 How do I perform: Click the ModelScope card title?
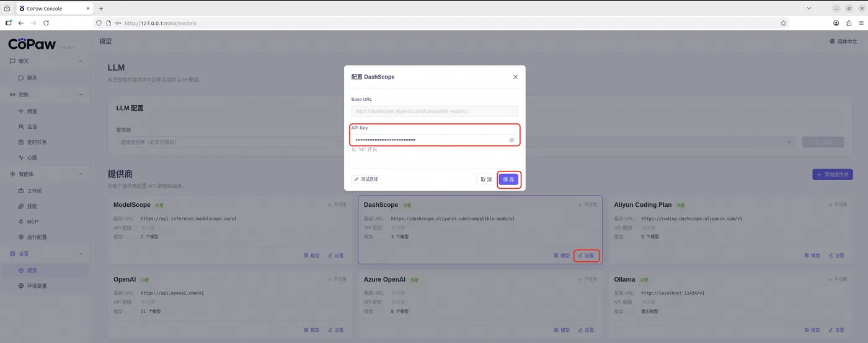[x=132, y=204]
